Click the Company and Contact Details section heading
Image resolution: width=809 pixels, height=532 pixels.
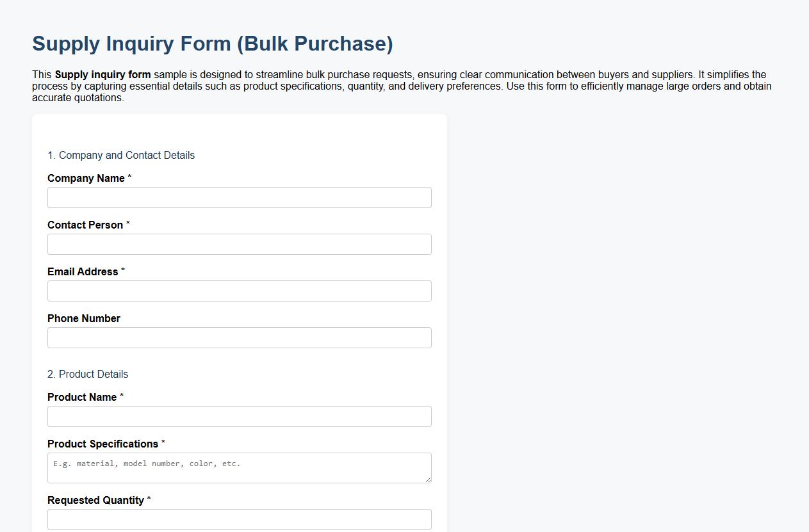(121, 155)
